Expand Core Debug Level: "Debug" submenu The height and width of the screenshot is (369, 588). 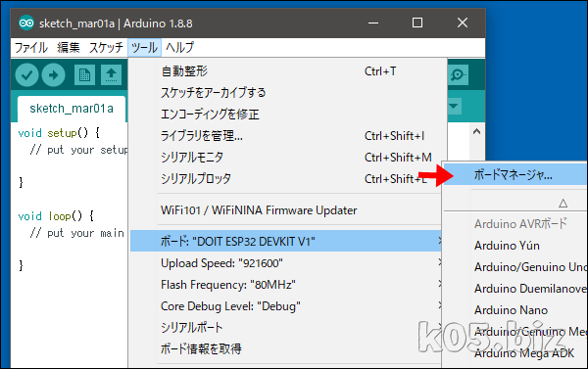pyautogui.click(x=286, y=306)
